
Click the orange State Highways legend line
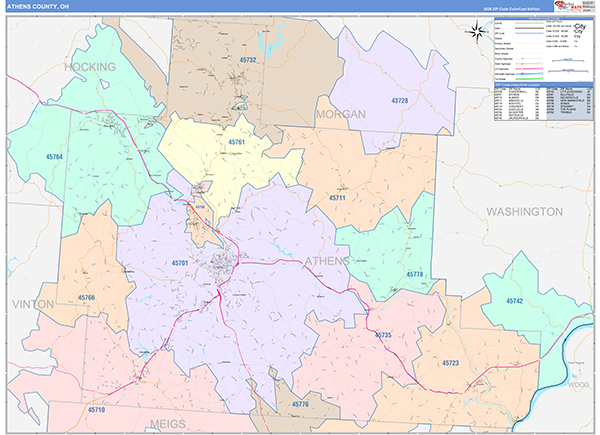529,64
